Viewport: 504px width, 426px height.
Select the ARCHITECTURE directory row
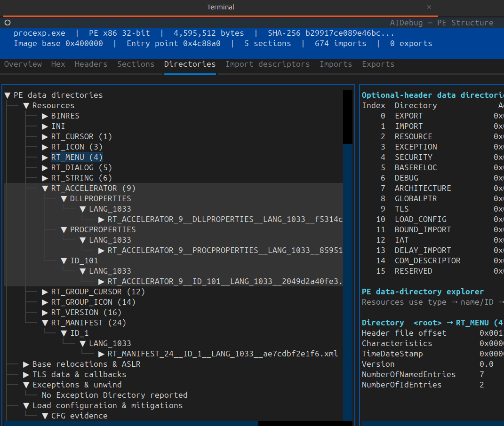(432, 189)
